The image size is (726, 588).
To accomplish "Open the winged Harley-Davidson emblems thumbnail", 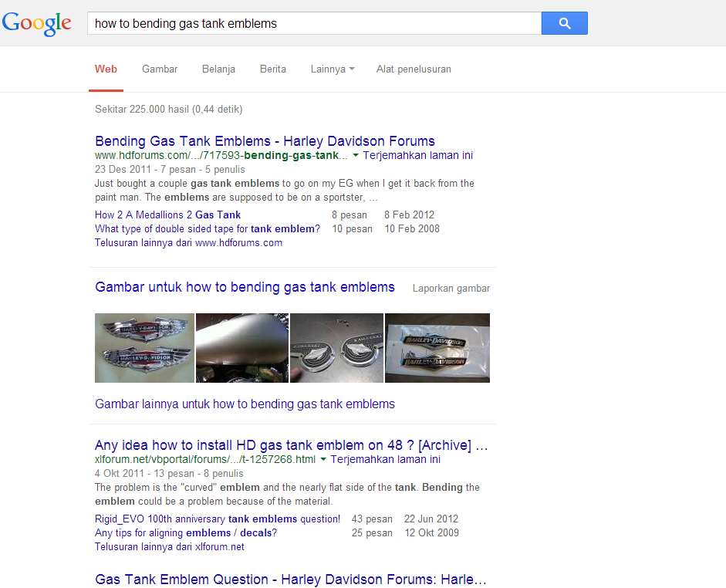I will (x=144, y=348).
